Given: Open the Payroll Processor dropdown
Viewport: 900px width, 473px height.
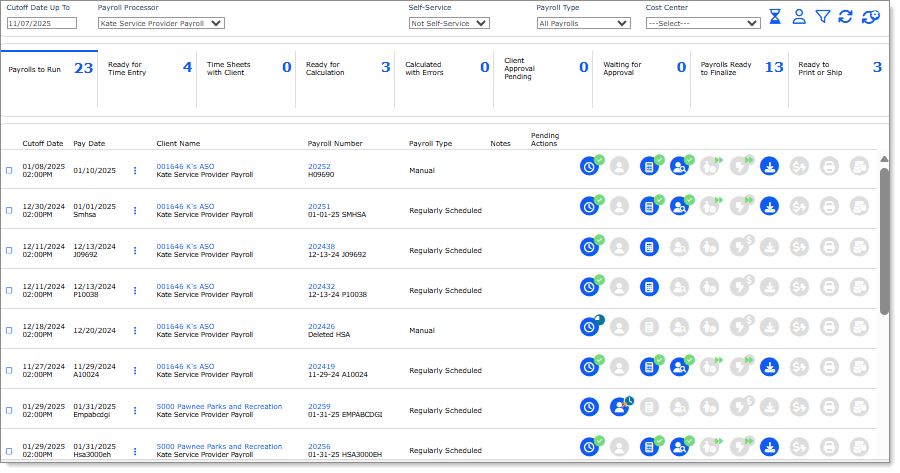Looking at the screenshot, I should click(161, 23).
